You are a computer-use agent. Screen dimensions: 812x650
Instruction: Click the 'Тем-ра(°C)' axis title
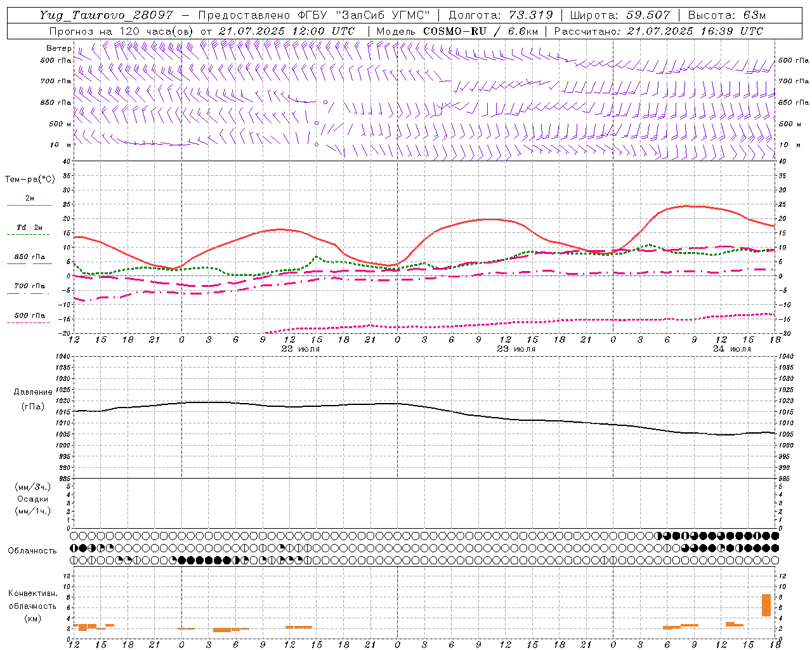tap(30, 180)
